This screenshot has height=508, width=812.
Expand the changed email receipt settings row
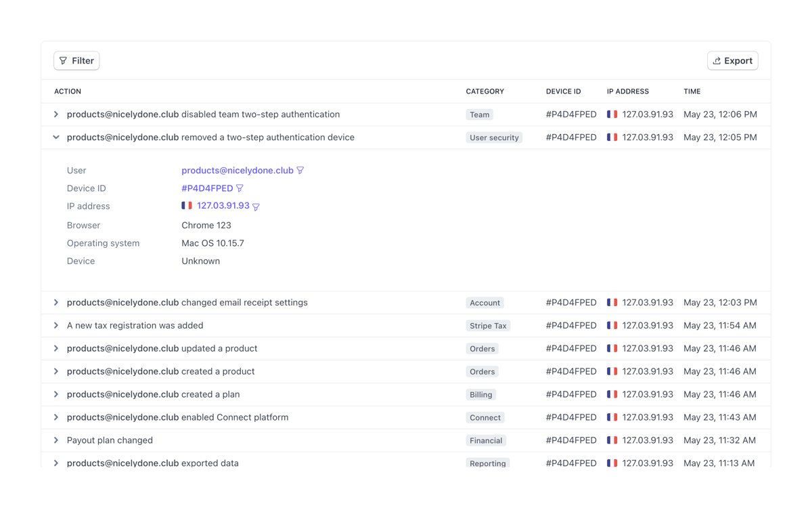(55, 302)
